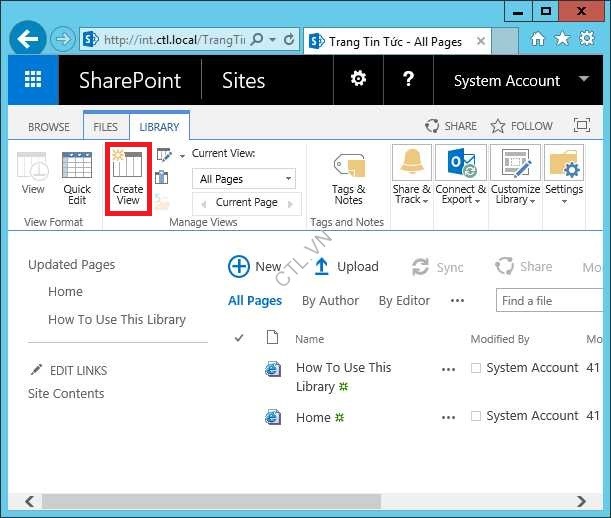Click the Library Settings icon
This screenshot has height=518, width=611.
(564, 176)
